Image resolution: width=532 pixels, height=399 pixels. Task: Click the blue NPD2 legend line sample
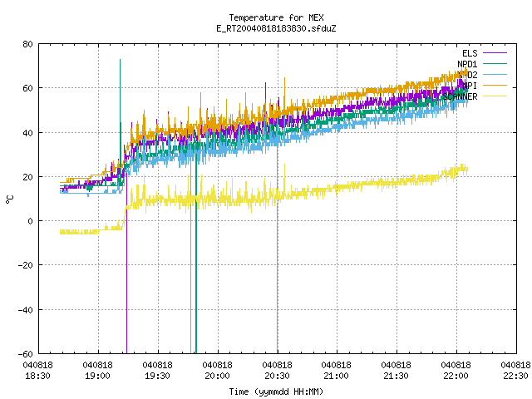(x=495, y=74)
